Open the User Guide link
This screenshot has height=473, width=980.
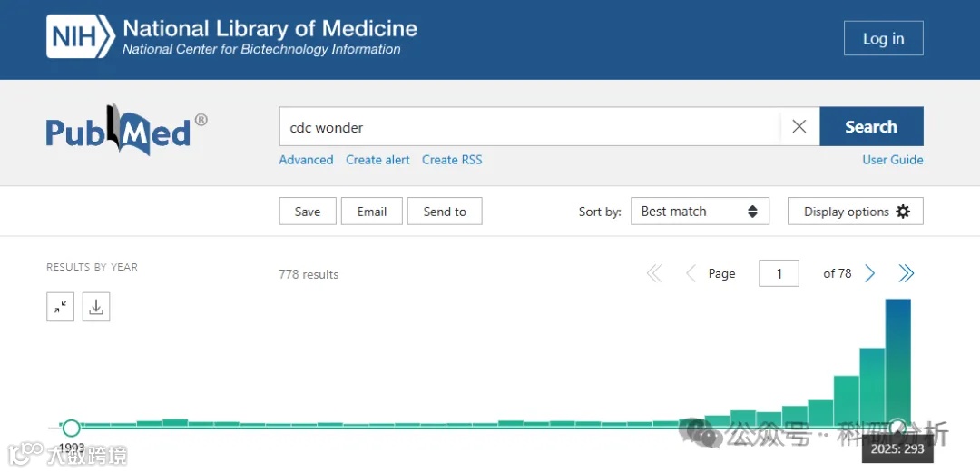tap(893, 160)
